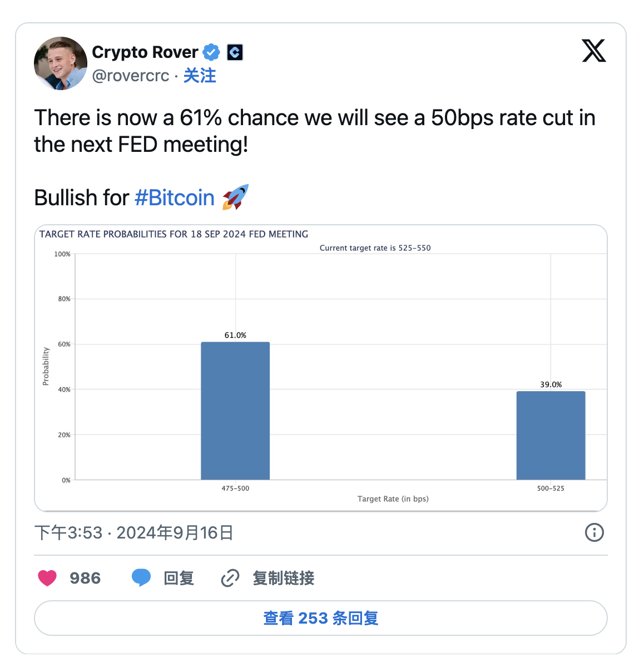Click the 61.0% bar in chart
644x672 pixels.
coord(235,411)
